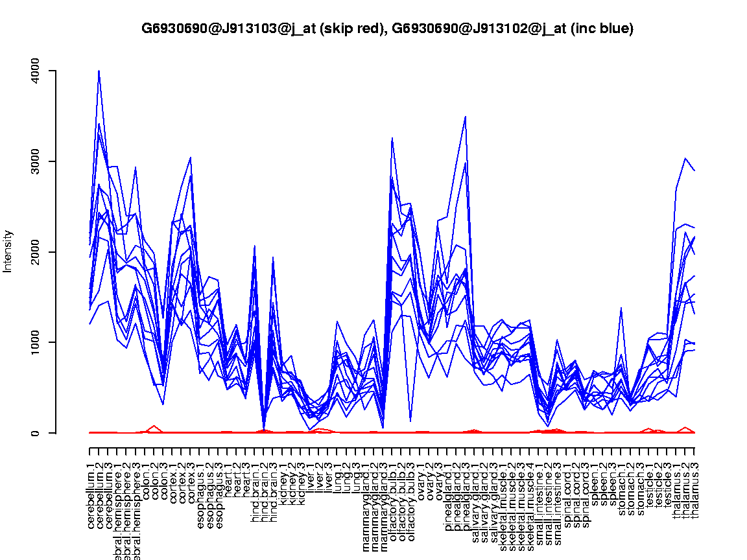Click the Intensity y-axis label
Image resolution: width=747 pixels, height=560 pixels.
(8, 251)
